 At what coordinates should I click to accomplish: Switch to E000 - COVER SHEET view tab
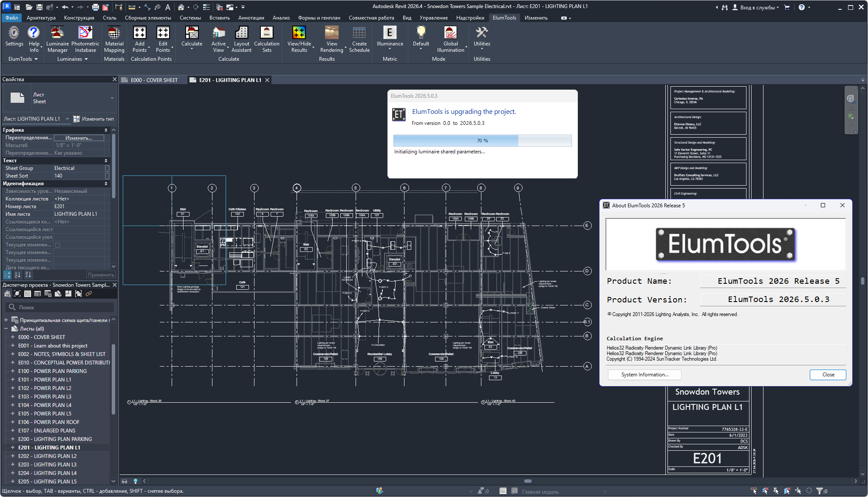pos(154,80)
